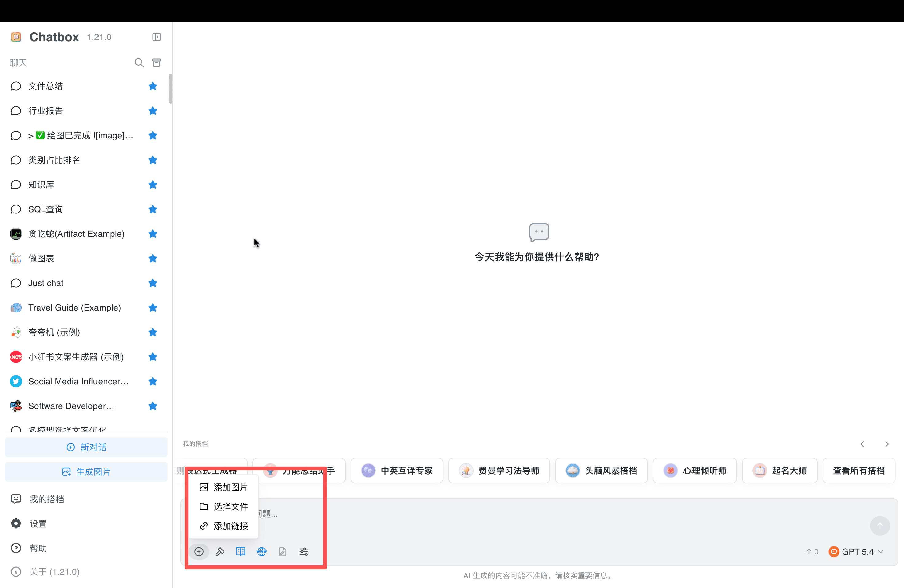Open the archive box icon beside search
Viewport: 904px width, 588px height.
157,63
